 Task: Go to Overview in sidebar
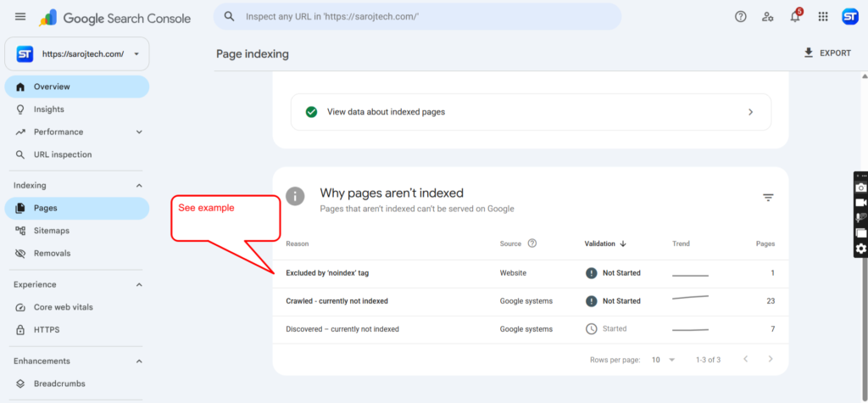click(x=77, y=87)
